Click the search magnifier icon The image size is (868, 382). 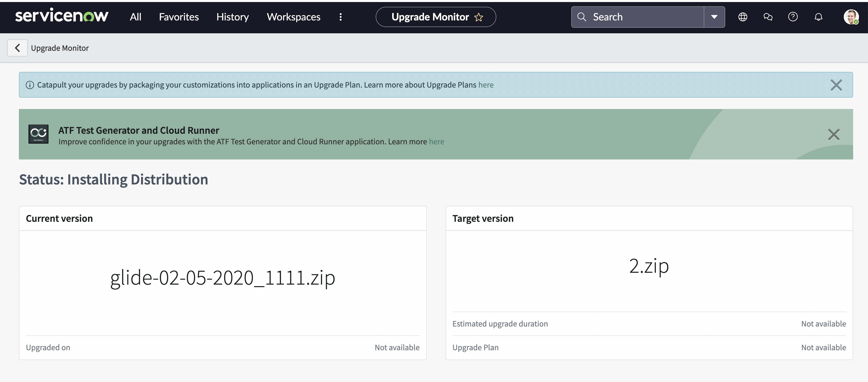click(582, 17)
